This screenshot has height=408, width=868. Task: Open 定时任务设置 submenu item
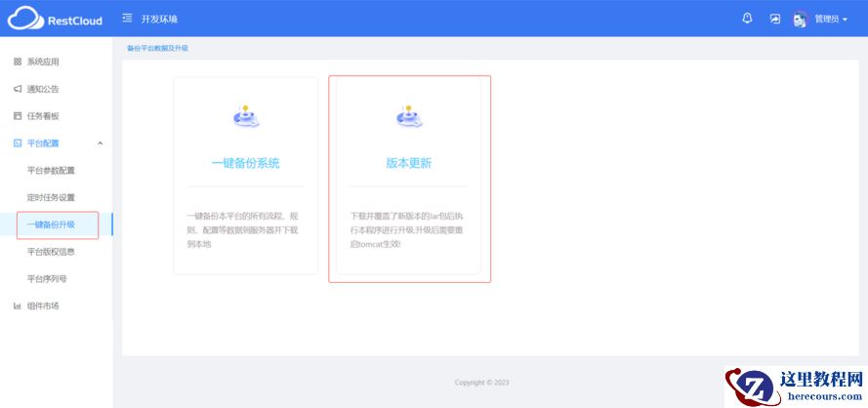(x=51, y=197)
